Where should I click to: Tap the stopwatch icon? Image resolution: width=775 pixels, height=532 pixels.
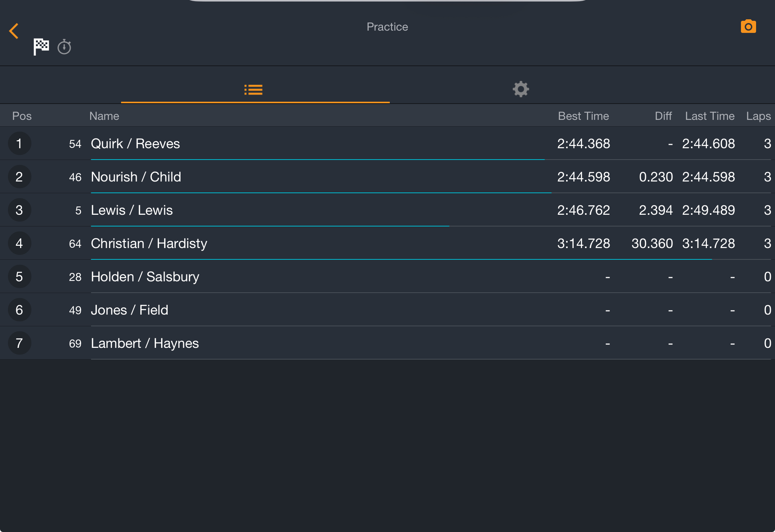(x=64, y=47)
